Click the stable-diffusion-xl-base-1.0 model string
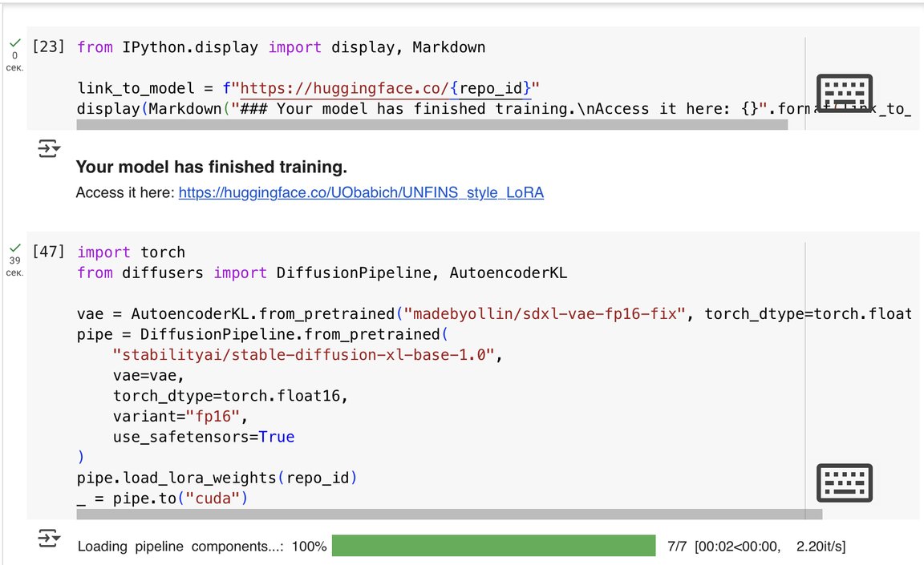 (x=301, y=354)
